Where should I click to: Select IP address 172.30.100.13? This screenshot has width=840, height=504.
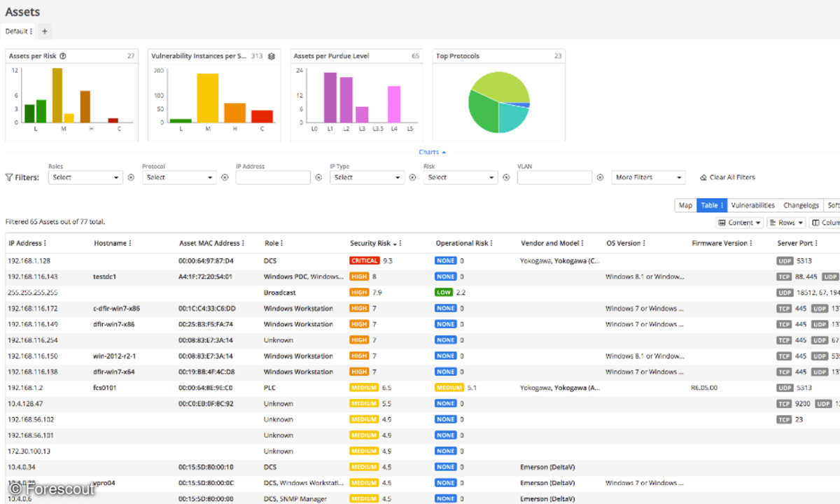coord(29,451)
